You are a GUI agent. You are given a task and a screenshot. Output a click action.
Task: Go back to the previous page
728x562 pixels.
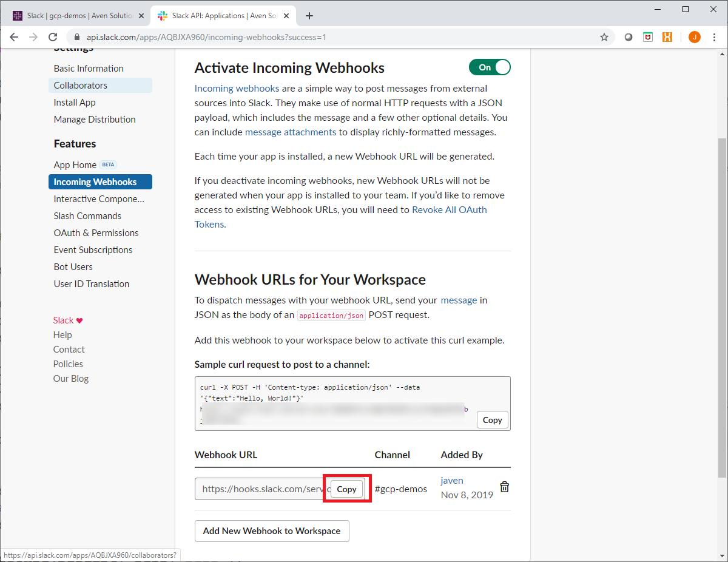(14, 37)
